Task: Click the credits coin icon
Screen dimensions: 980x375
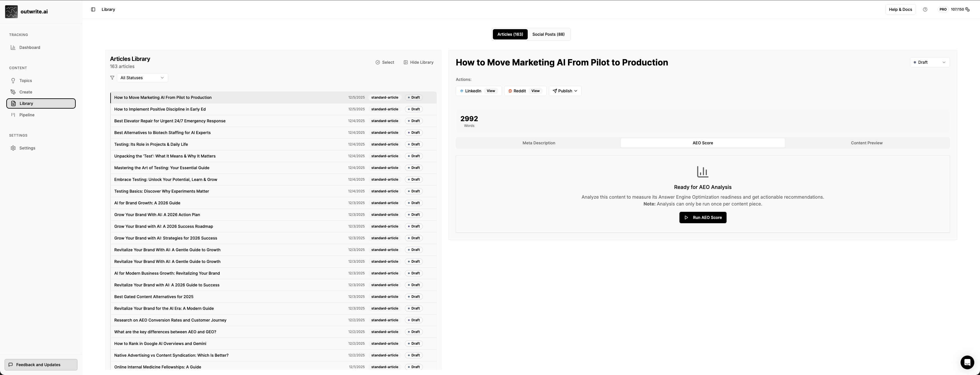Action: tap(967, 9)
